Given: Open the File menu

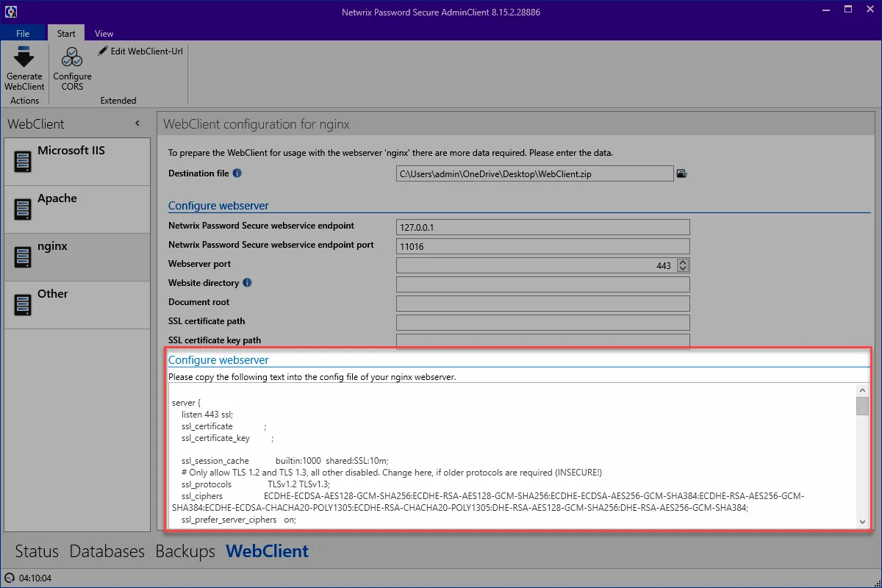Looking at the screenshot, I should (x=23, y=33).
